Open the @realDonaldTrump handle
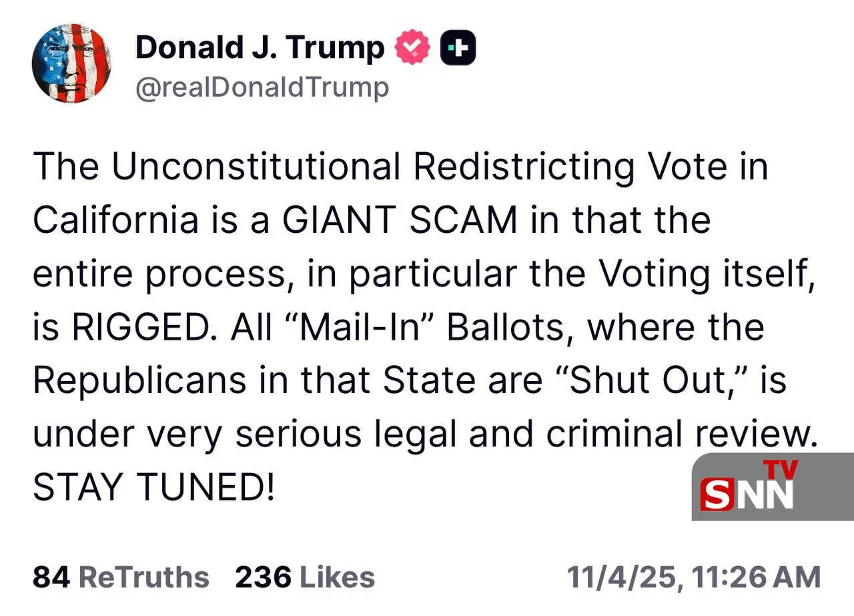This screenshot has width=854, height=616. click(262, 87)
